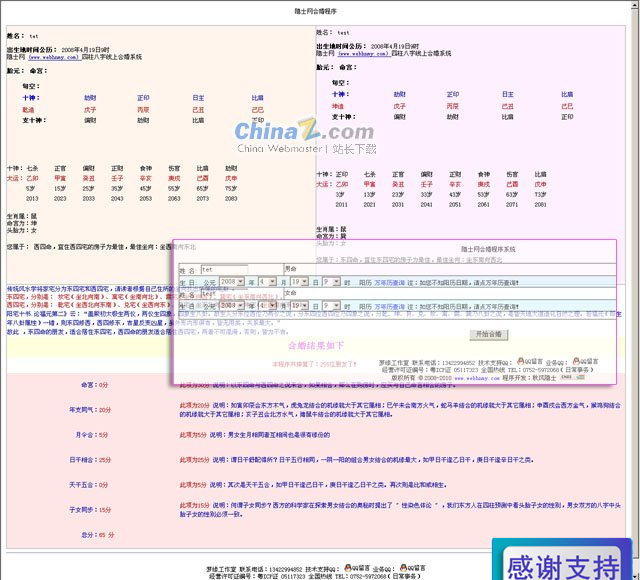
Task: Open the day dropdown in 男命 row
Action: (300, 282)
